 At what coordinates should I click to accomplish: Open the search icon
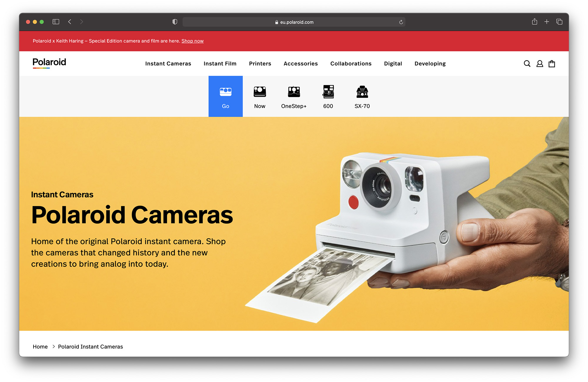(527, 63)
